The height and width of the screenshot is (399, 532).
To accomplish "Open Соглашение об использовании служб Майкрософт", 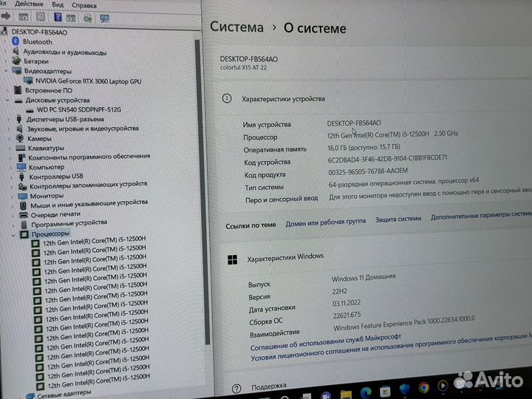I will (x=326, y=342).
